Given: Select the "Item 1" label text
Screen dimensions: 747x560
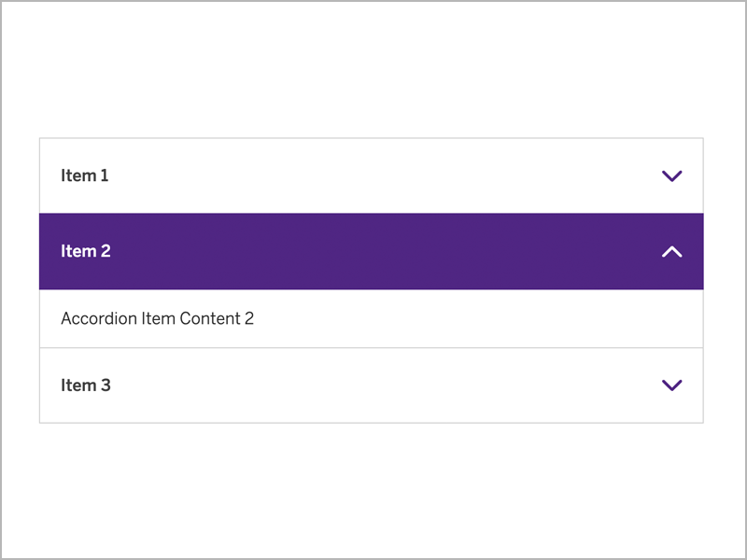Looking at the screenshot, I should [85, 175].
